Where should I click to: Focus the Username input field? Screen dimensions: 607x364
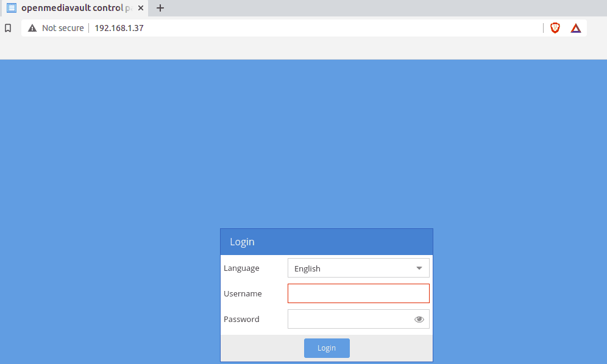coord(358,293)
